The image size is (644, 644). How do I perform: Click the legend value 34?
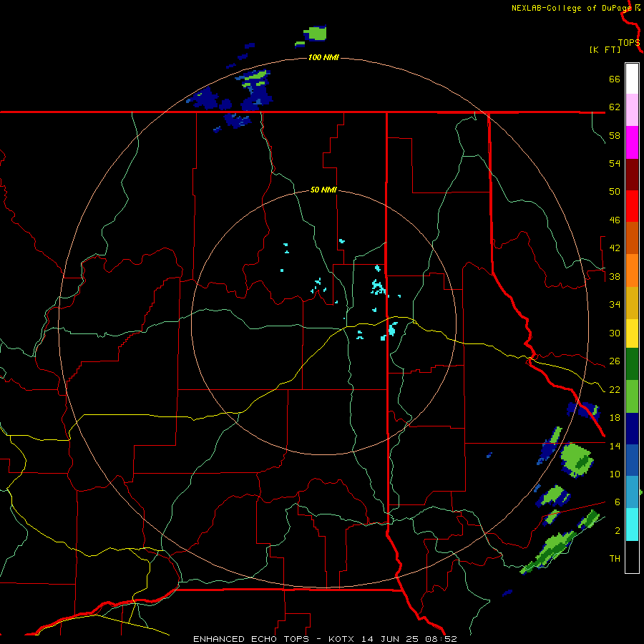click(x=615, y=304)
